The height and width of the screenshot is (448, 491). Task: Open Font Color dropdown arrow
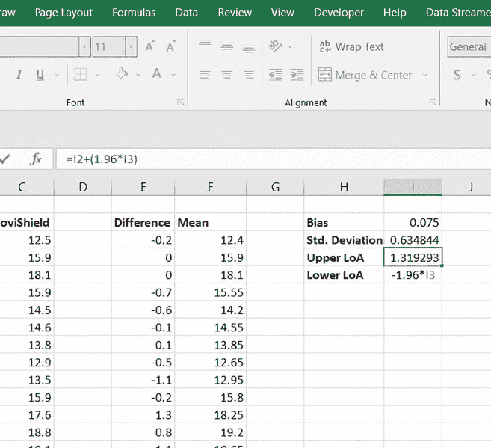click(173, 75)
